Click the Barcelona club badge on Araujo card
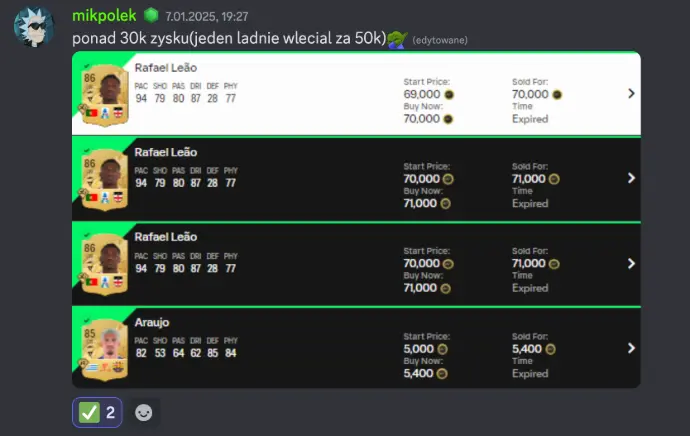The image size is (690, 436). tap(118, 366)
